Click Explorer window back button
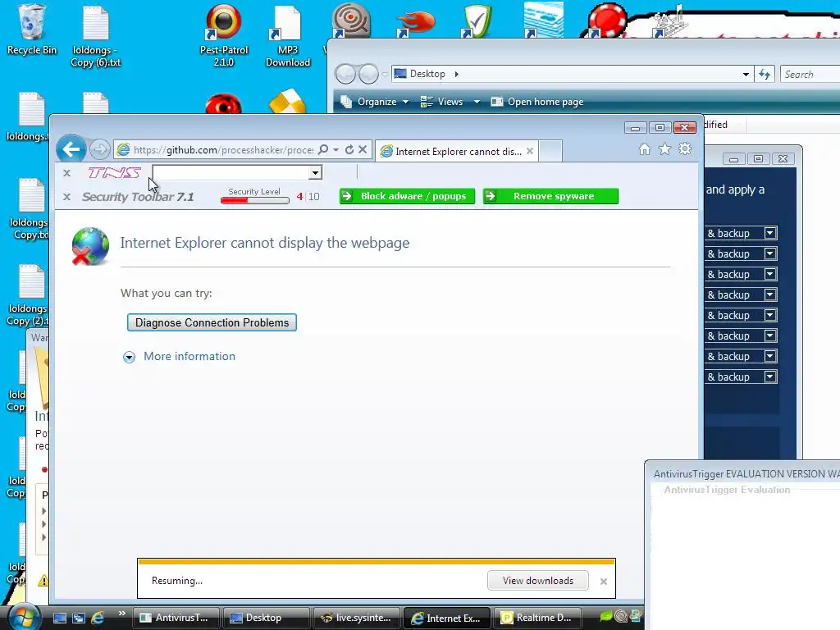This screenshot has height=630, width=840. coord(345,74)
